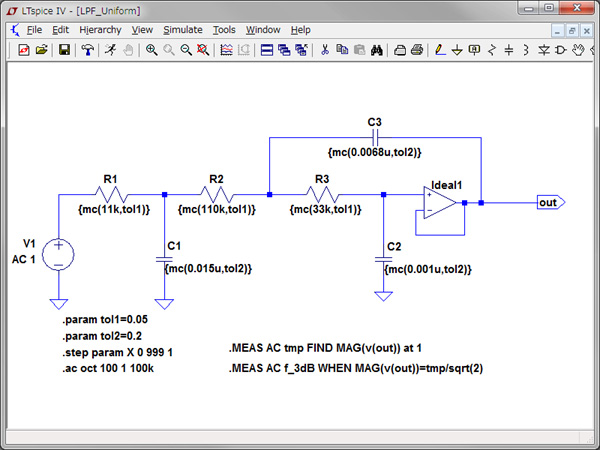Place a ground symbol from toolbar

[x=456, y=49]
